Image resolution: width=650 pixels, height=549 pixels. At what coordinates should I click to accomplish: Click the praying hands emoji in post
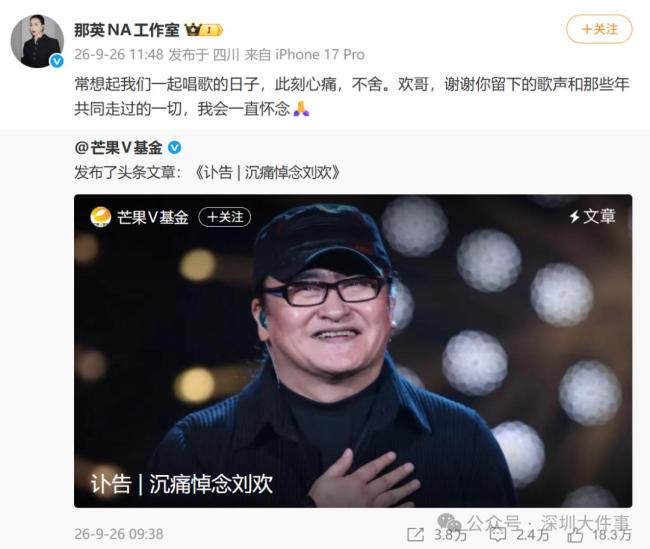tap(301, 109)
